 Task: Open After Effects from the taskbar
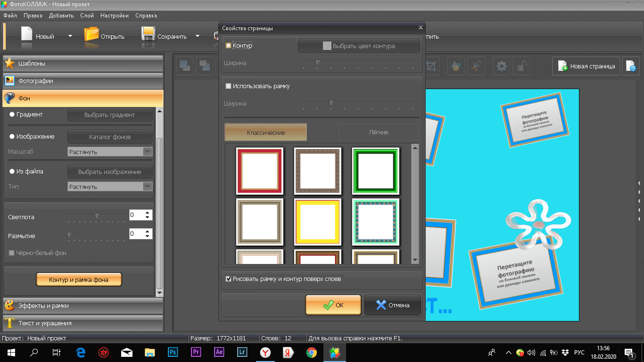tap(219, 352)
